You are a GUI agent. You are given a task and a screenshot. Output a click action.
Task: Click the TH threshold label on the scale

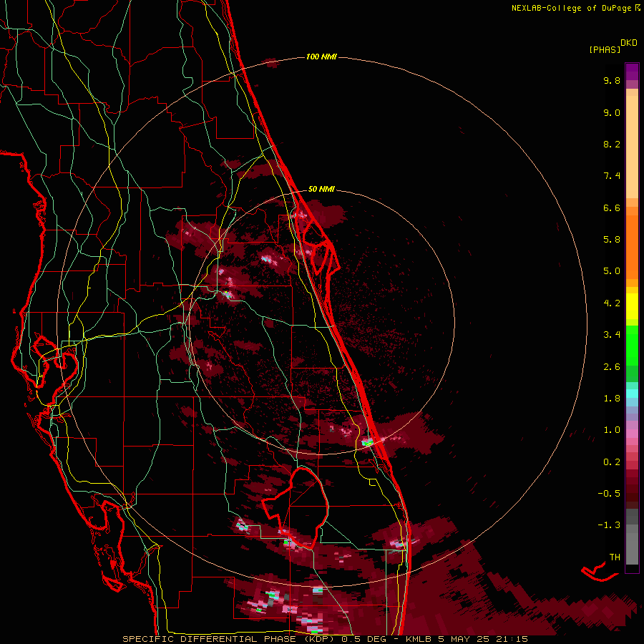[615, 557]
